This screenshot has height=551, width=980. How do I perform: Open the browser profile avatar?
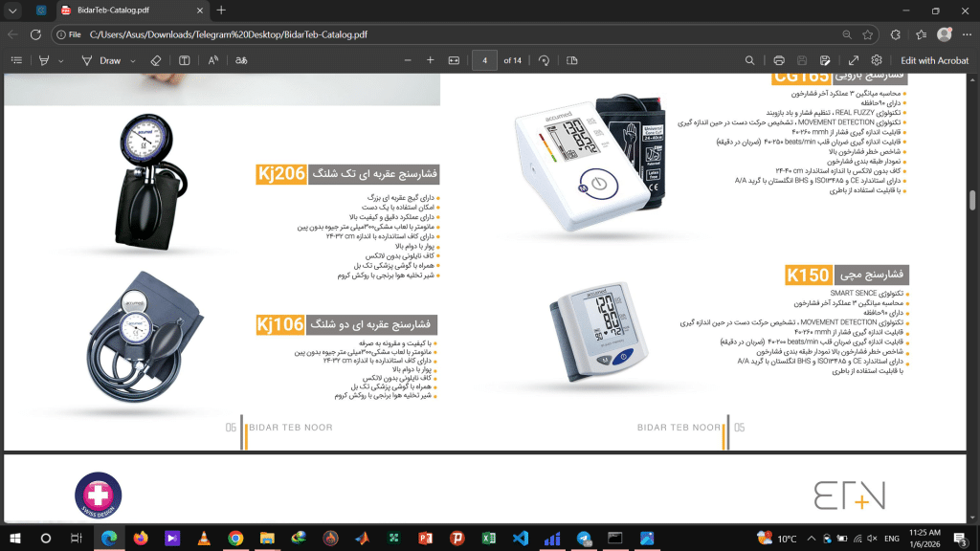coord(945,34)
